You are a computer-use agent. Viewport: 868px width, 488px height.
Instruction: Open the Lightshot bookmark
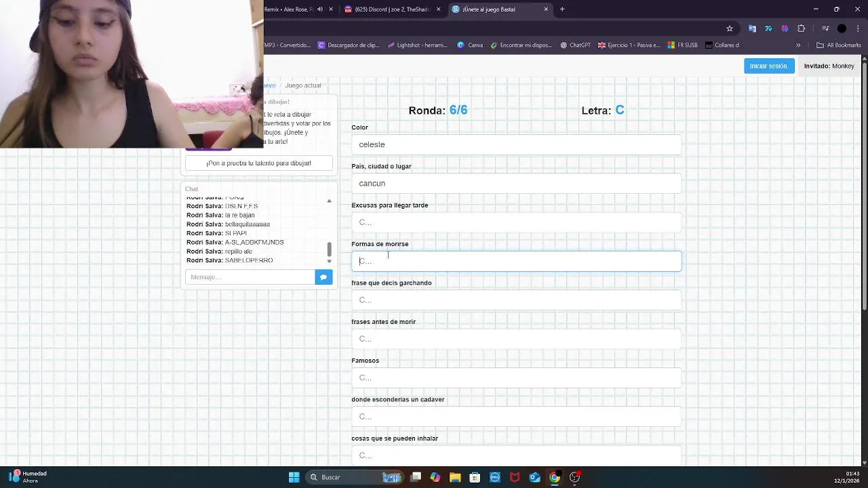pyautogui.click(x=417, y=45)
